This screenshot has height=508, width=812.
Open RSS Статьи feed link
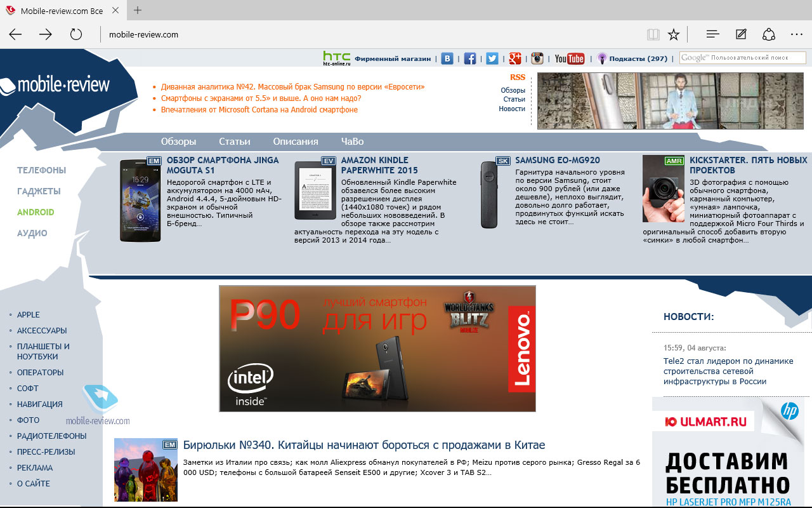pos(514,99)
